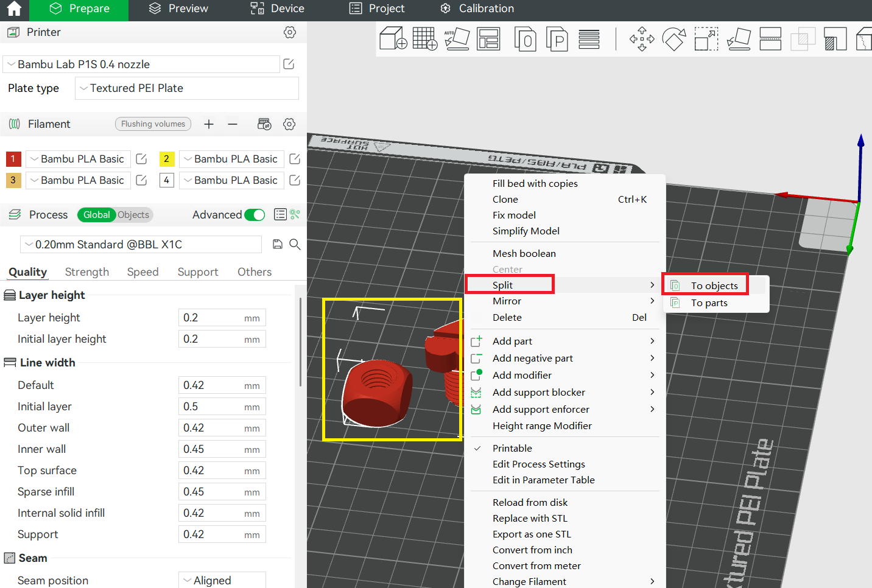872x588 pixels.
Task: Click the Add plate icon
Action: (x=425, y=38)
